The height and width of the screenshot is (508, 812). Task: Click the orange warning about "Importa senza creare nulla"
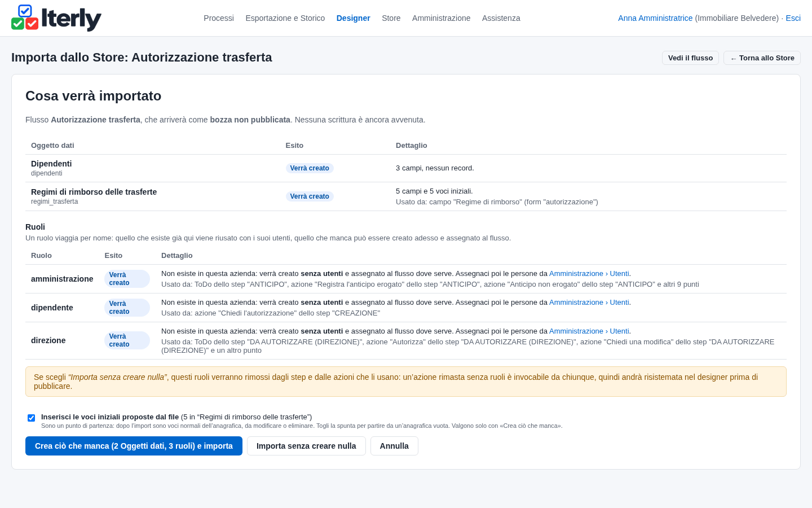pos(406,382)
